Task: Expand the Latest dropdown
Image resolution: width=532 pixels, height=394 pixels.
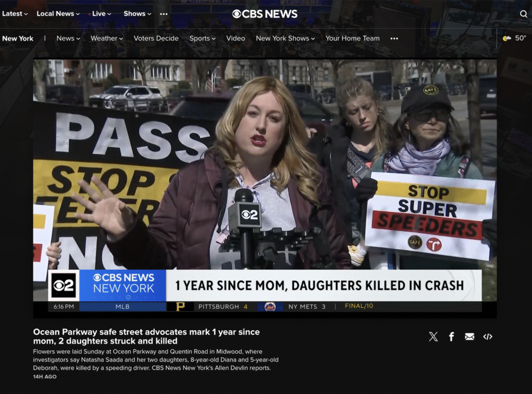Action: tap(15, 14)
